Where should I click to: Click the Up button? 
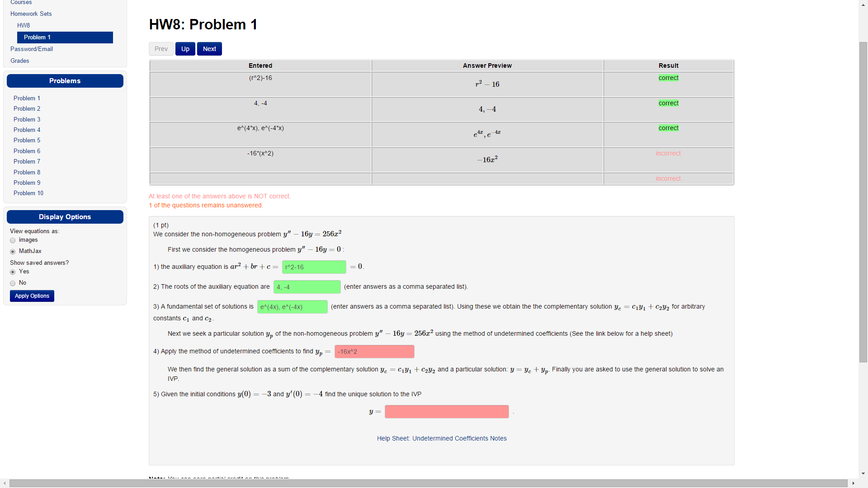[x=185, y=48]
